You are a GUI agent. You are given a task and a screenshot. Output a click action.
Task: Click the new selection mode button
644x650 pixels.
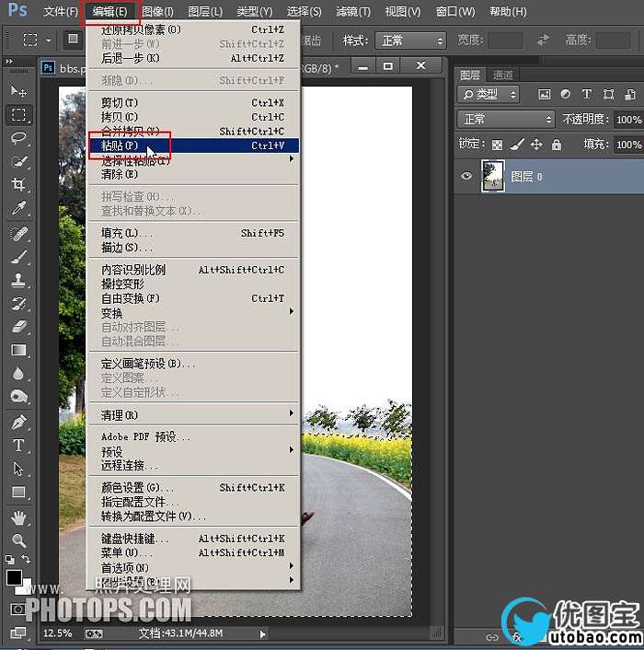click(73, 40)
